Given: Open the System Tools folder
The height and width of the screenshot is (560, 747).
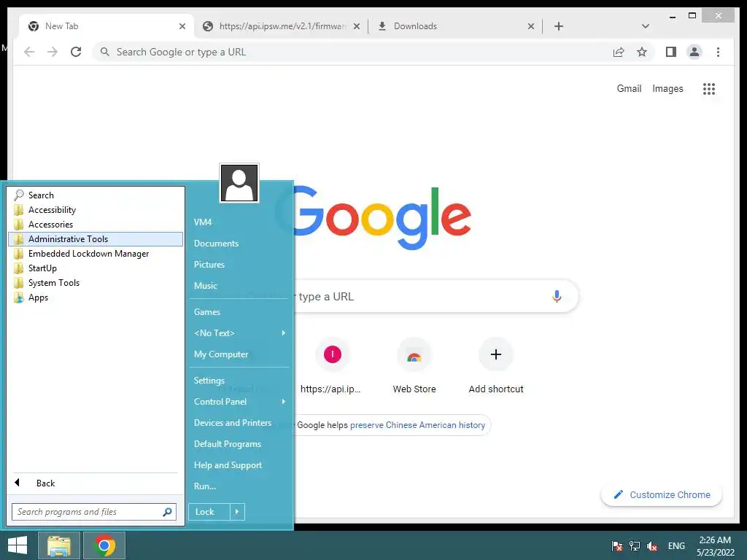Looking at the screenshot, I should [x=96, y=283].
